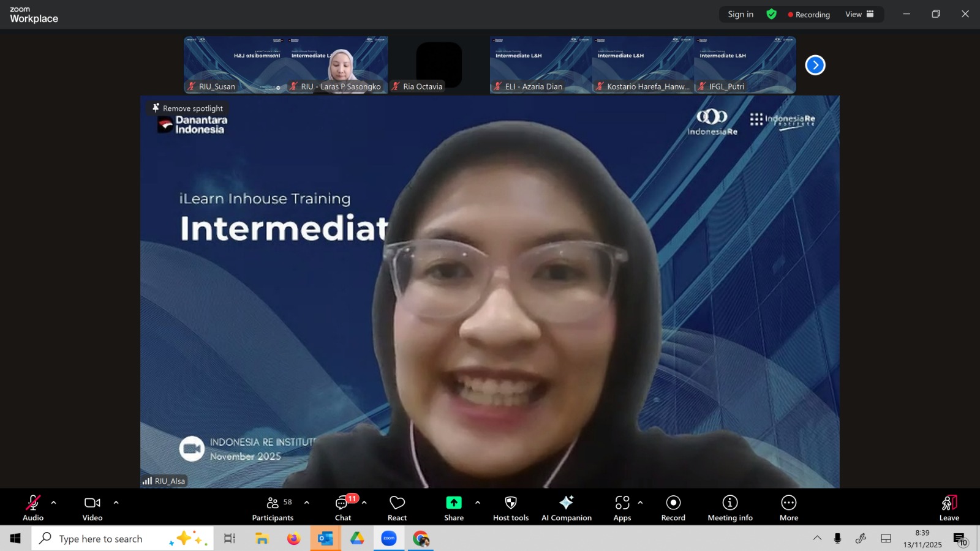Open the Participants panel

coord(273,508)
